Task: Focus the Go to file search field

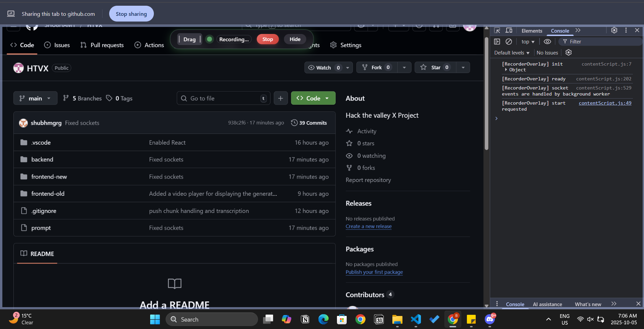Action: tap(223, 98)
